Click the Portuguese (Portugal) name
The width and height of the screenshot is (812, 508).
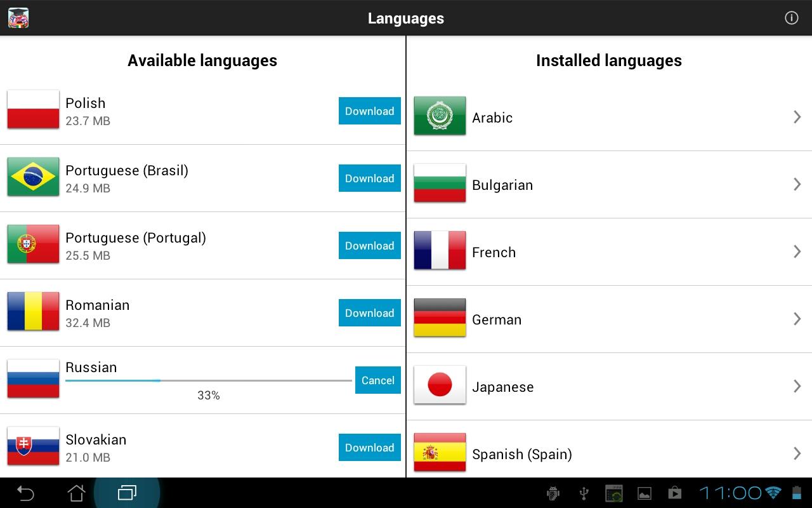(x=136, y=238)
